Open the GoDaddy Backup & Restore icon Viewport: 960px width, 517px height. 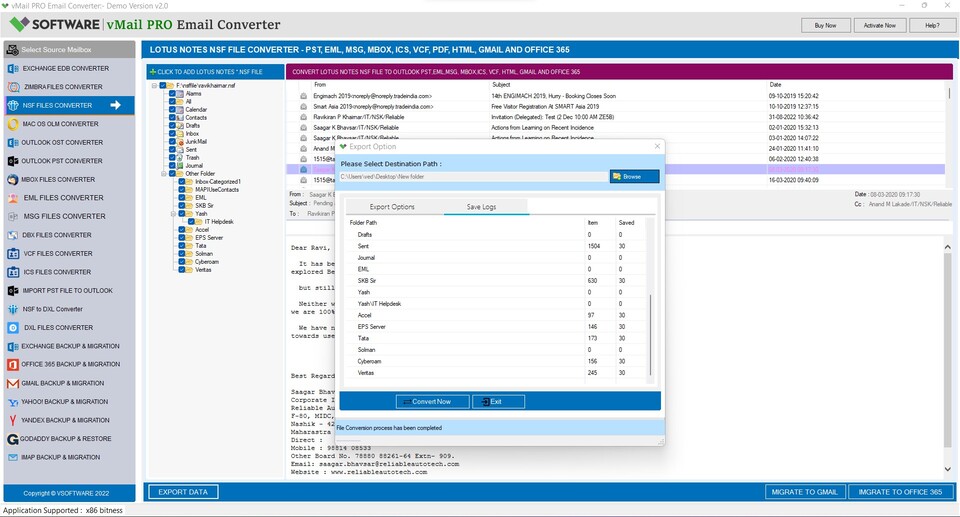point(13,439)
